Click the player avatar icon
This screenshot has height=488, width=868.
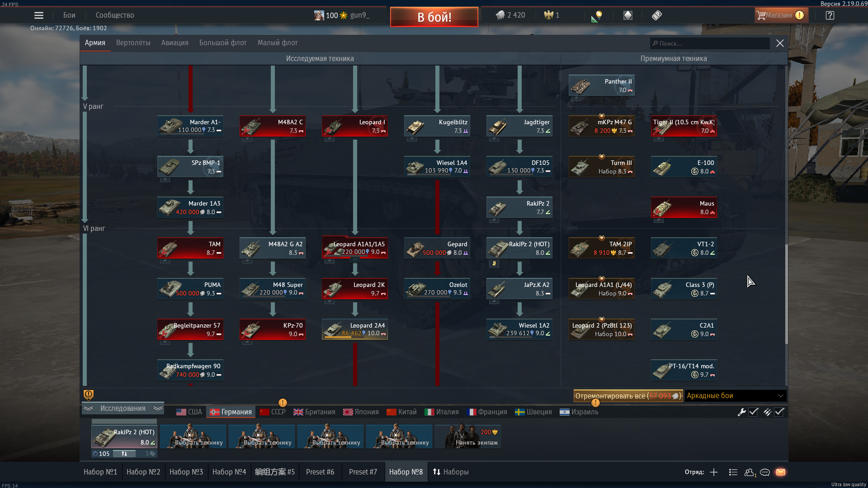click(x=319, y=15)
